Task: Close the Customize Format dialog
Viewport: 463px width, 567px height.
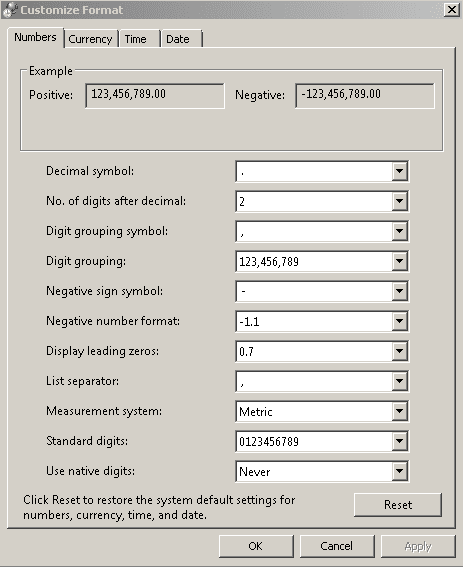Action: pyautogui.click(x=452, y=9)
